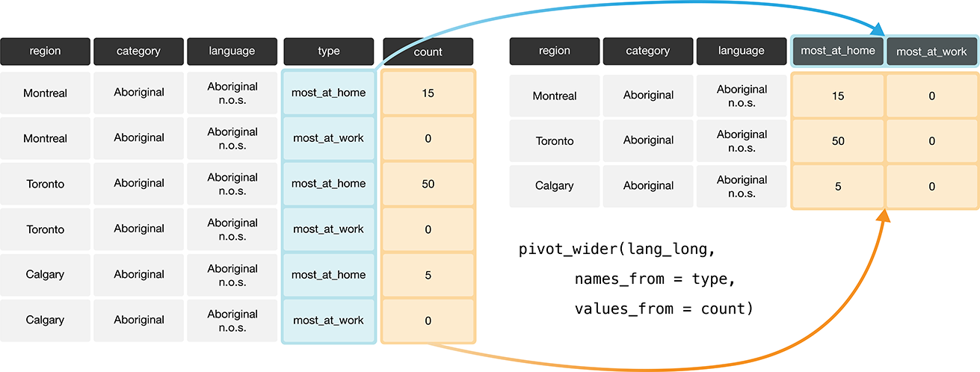This screenshot has height=372, width=980.
Task: Click the 'pivot_wider(lang_long,' code line
Action: click(622, 249)
